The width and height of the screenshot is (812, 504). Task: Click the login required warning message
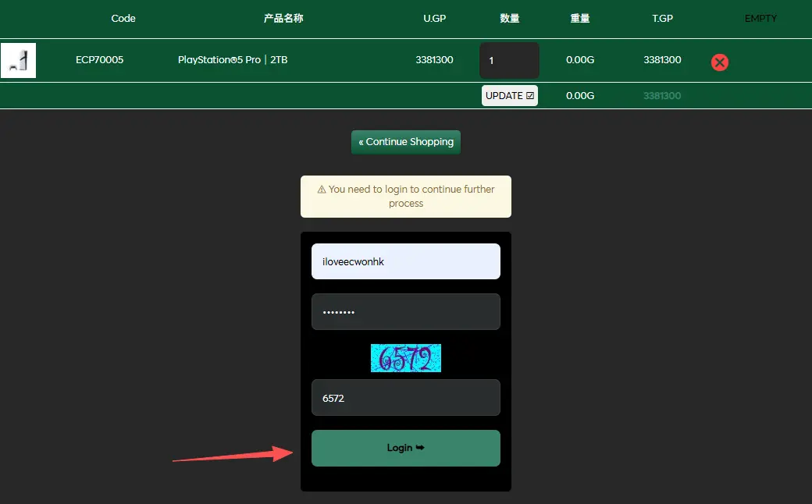tap(406, 196)
